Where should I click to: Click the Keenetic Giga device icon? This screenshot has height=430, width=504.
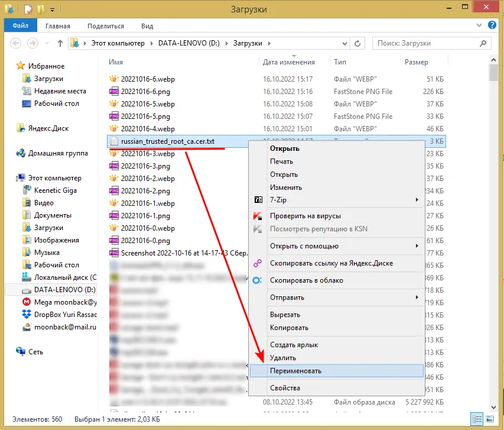click(x=27, y=190)
